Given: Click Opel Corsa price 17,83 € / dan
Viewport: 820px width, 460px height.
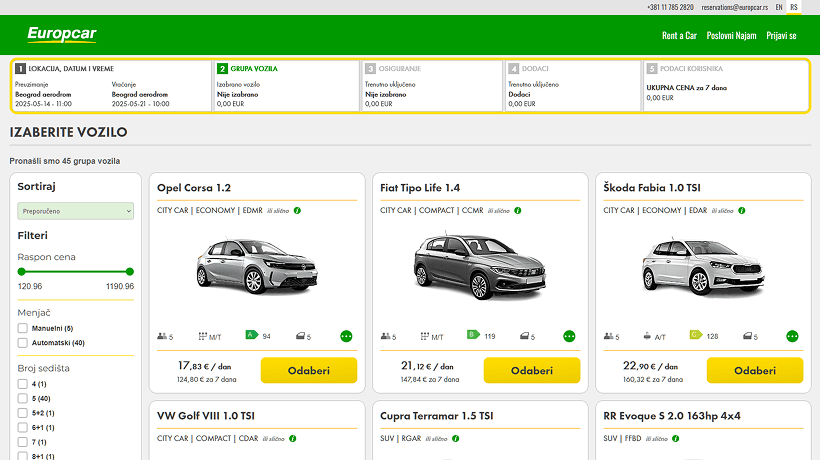Looking at the screenshot, I should pyautogui.click(x=204, y=366).
